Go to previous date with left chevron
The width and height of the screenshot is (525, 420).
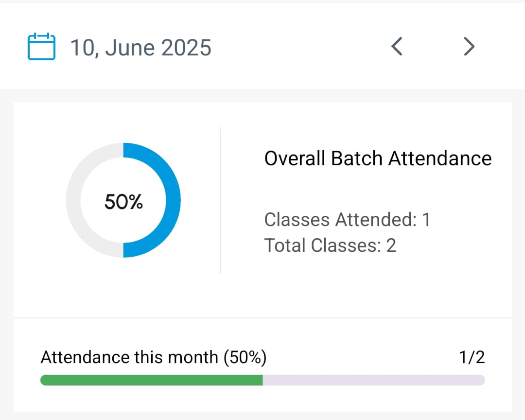pos(397,47)
